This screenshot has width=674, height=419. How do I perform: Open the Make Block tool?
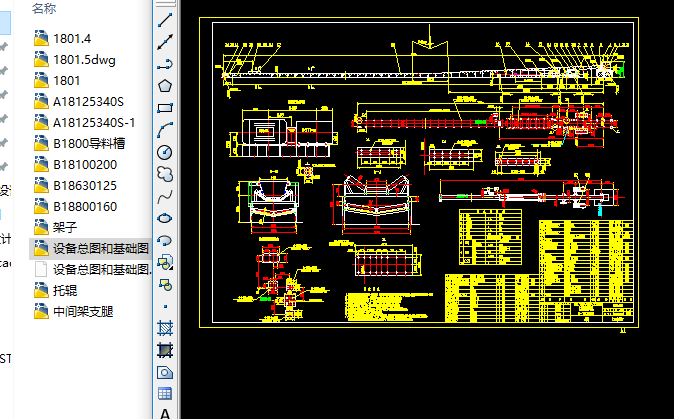point(165,284)
